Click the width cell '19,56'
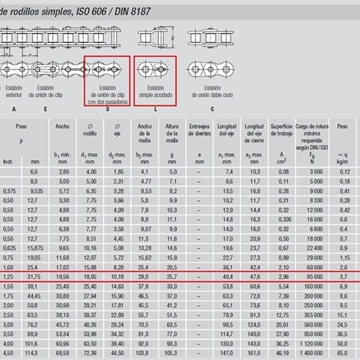Screen dimensions: 360x360 pos(63,277)
